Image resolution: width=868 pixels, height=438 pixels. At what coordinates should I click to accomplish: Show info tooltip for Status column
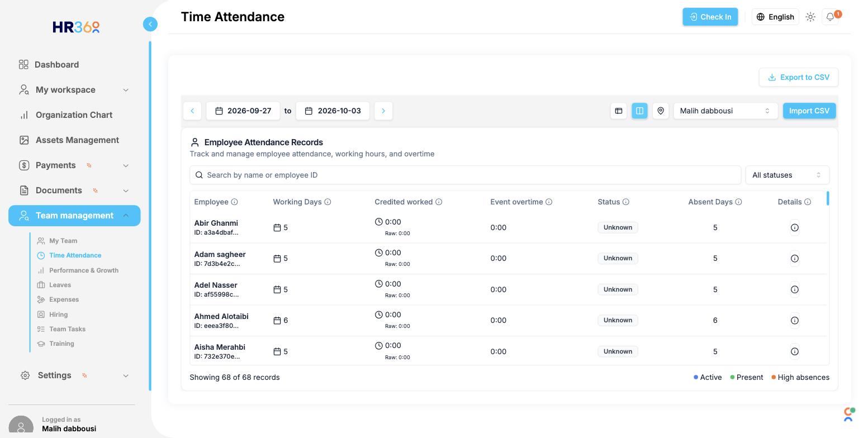click(x=626, y=202)
